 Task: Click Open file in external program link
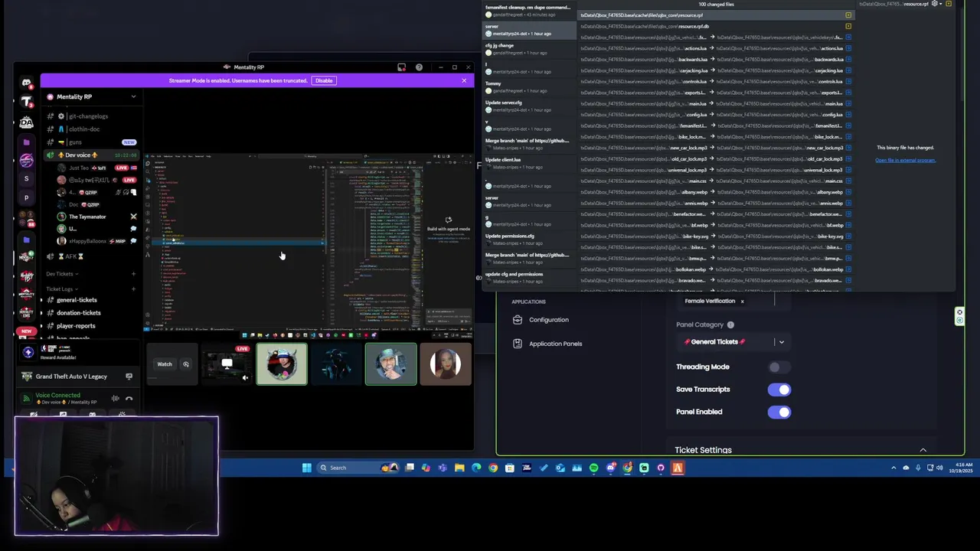click(905, 160)
